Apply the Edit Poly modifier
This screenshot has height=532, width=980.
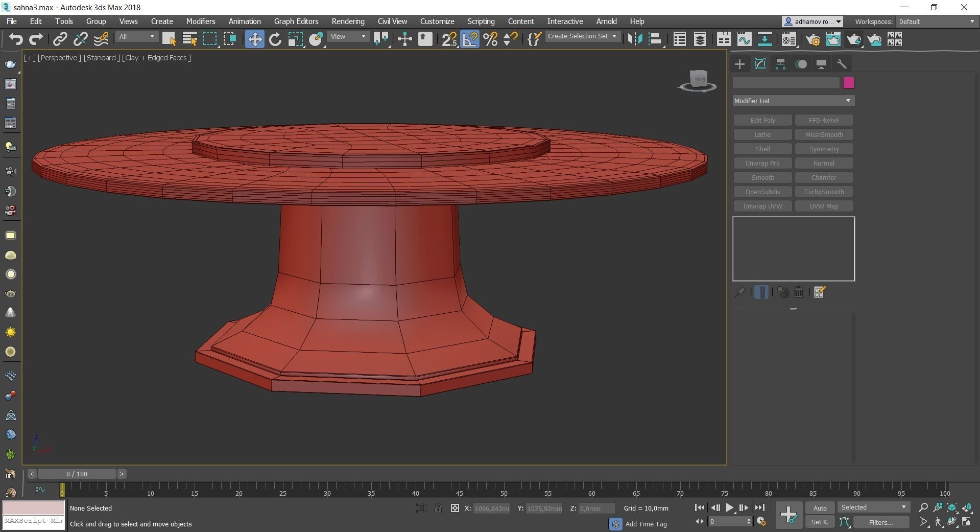762,120
